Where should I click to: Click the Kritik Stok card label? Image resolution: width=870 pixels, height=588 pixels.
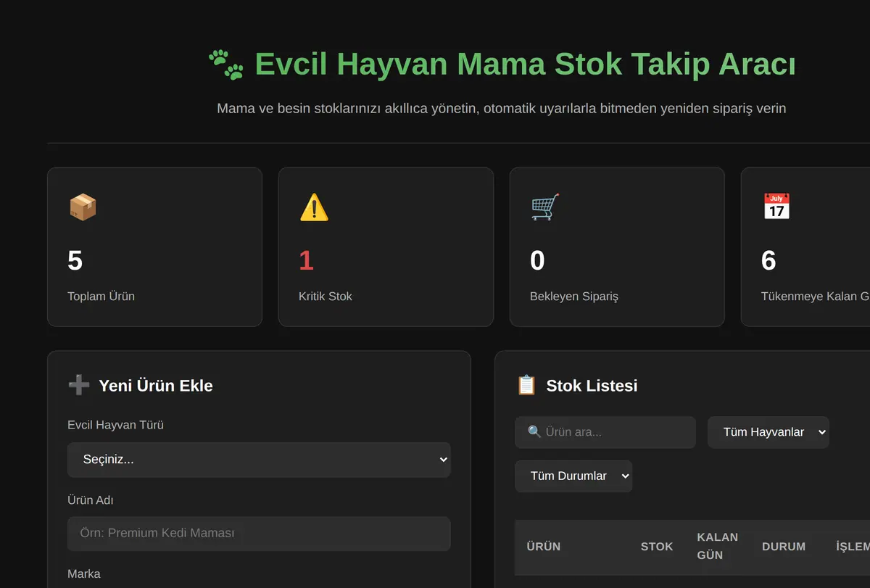[326, 296]
